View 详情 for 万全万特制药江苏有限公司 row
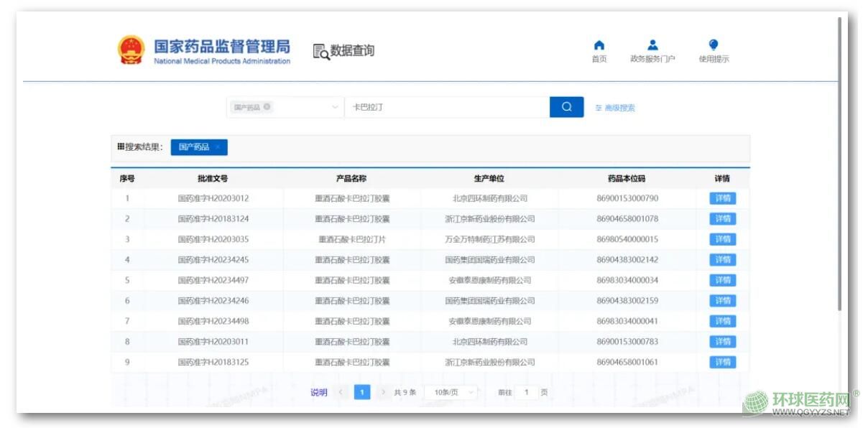This screenshot has height=428, width=868. coord(722,239)
